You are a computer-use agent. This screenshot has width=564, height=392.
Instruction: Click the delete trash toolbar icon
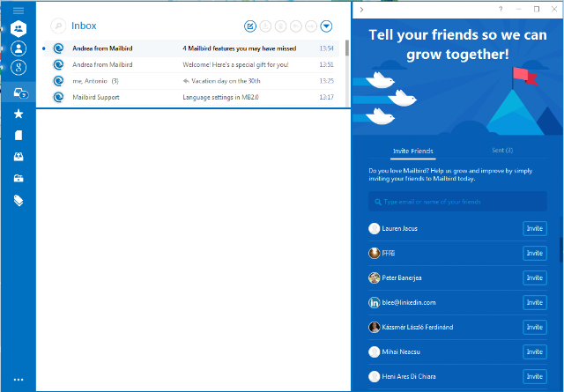pyautogui.click(x=280, y=26)
